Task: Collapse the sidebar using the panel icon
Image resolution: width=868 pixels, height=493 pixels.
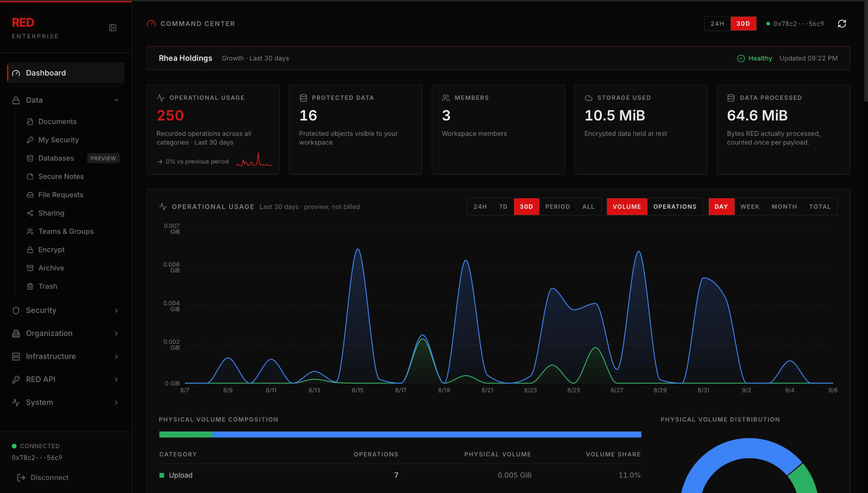Action: coord(113,28)
